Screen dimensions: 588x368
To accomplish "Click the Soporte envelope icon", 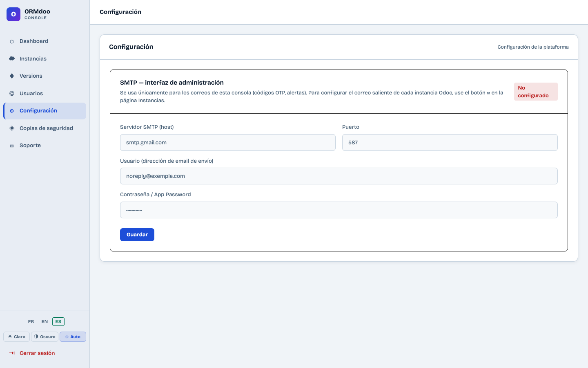I will tap(12, 146).
